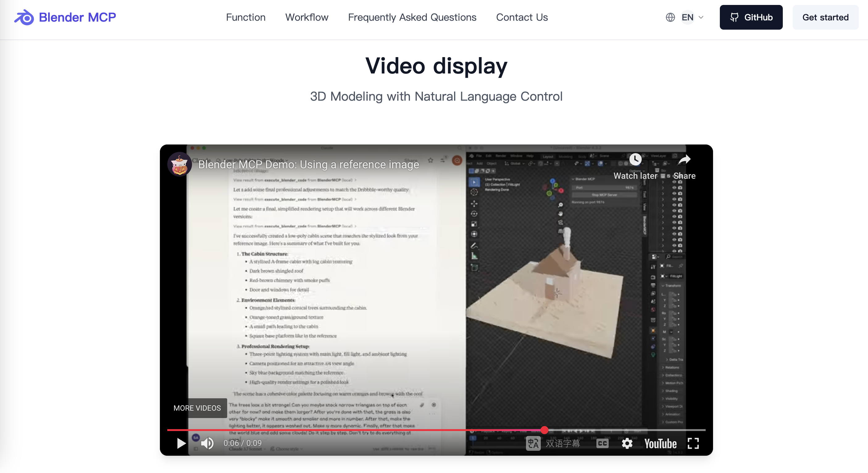Open YouTube player settings gear
The height and width of the screenshot is (473, 868).
click(627, 443)
